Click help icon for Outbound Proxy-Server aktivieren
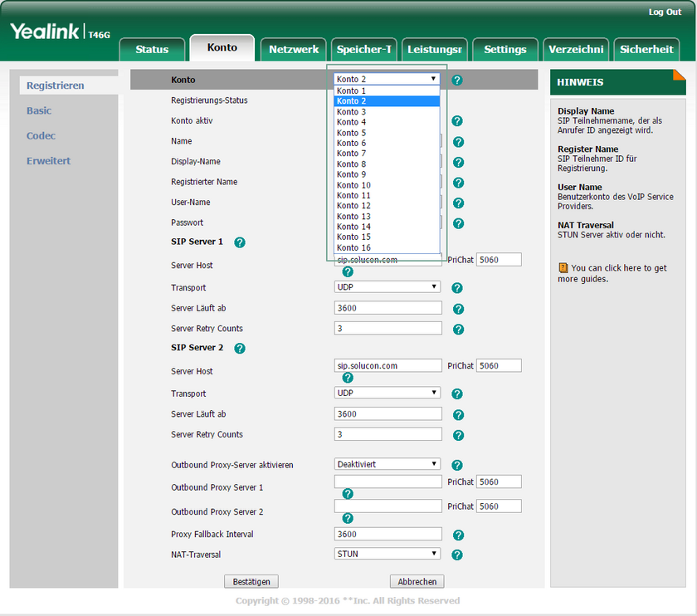 point(457,466)
